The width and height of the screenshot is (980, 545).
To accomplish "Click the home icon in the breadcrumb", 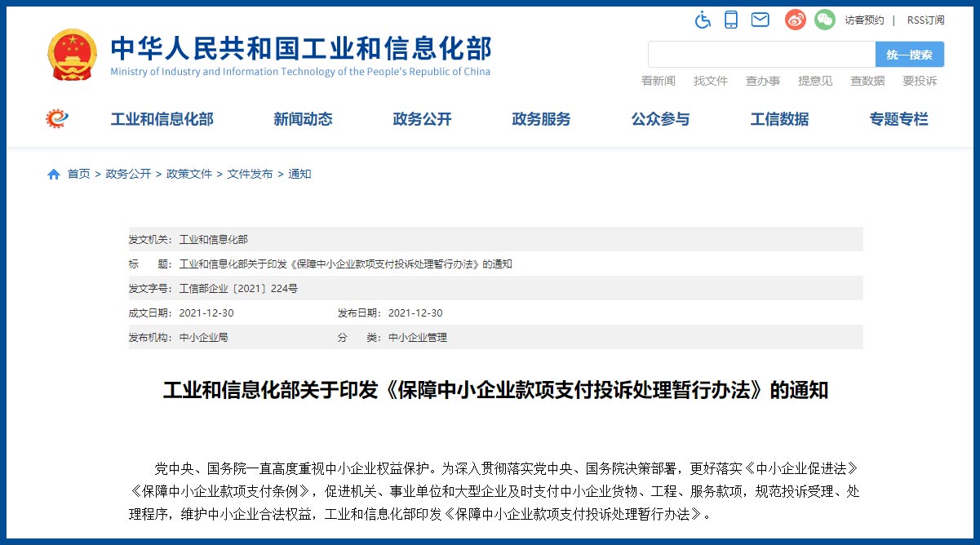I will click(x=53, y=173).
